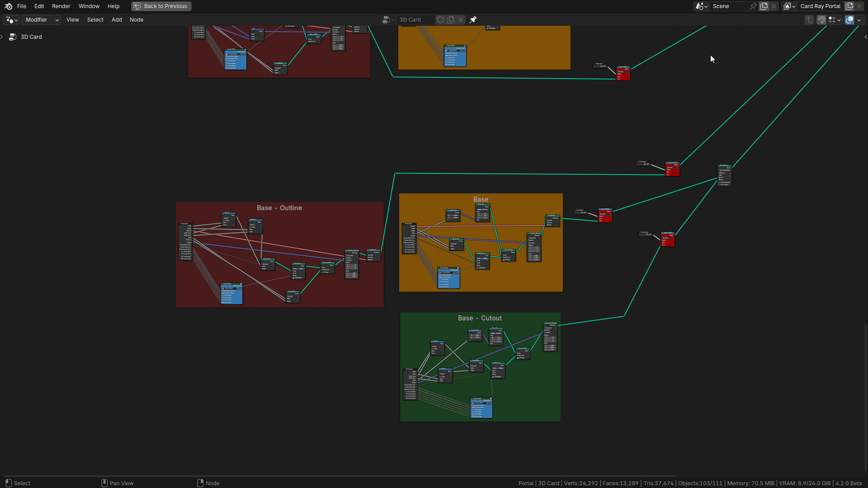
Task: Open the Render menu
Action: 61,6
